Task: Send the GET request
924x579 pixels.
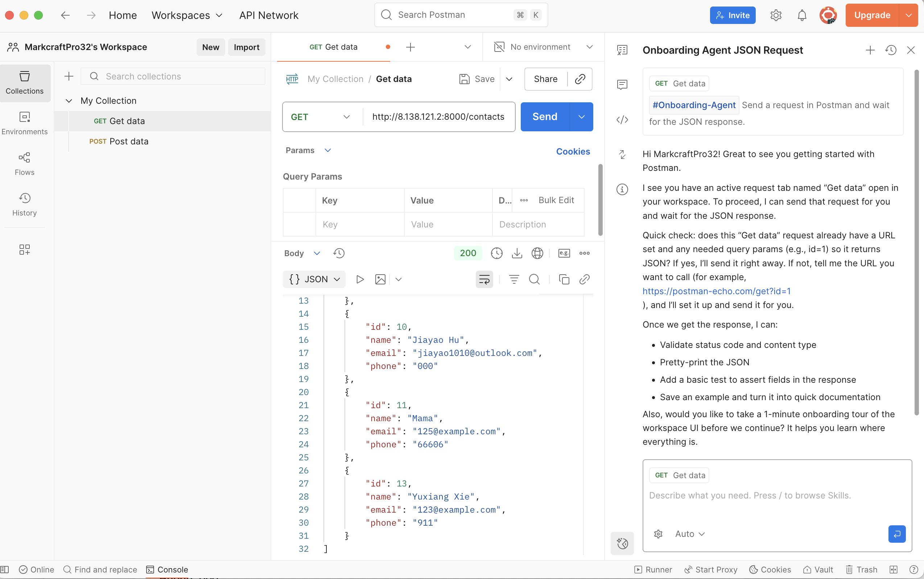Action: [x=545, y=117]
